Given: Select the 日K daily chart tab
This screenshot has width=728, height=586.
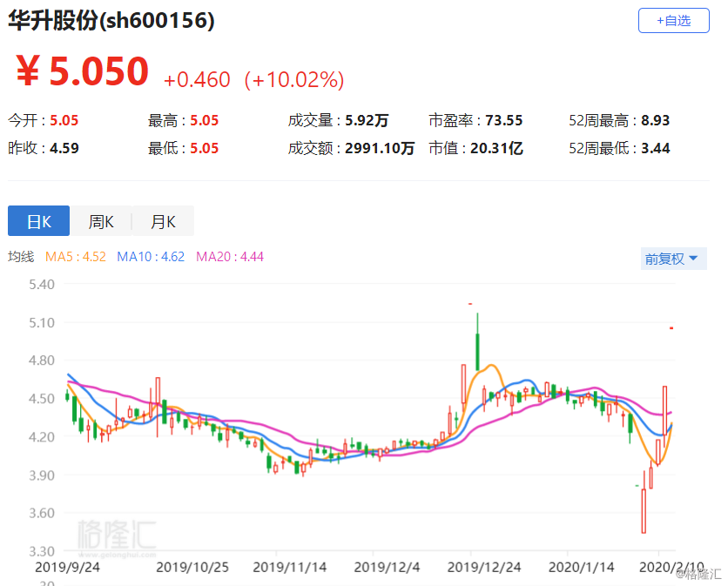Looking at the screenshot, I should click(38, 220).
